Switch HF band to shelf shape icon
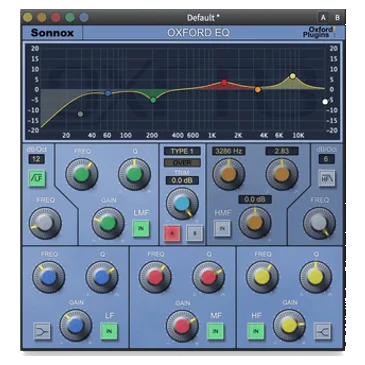This screenshot has height=365, width=365. click(x=323, y=331)
